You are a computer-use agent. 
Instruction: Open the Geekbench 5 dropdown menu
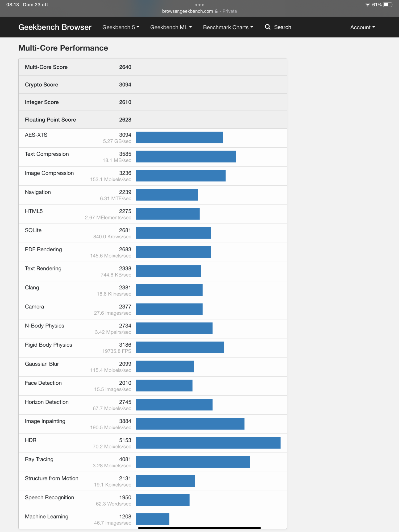[121, 27]
